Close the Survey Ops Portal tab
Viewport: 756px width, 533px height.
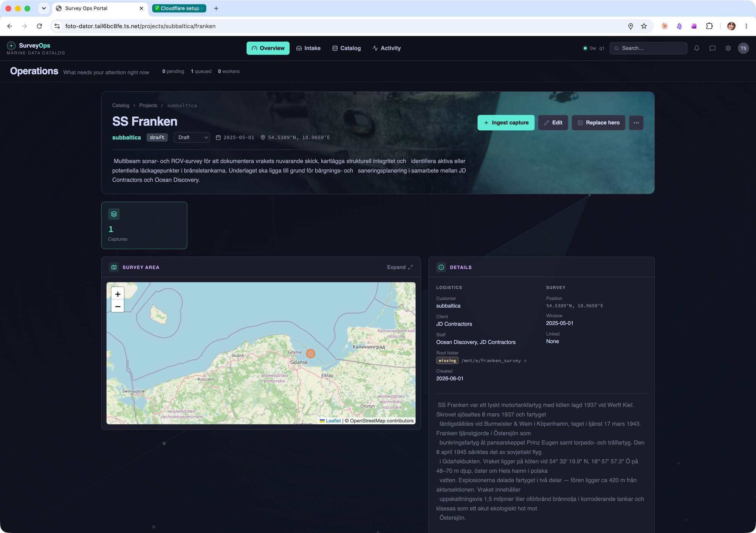click(x=141, y=8)
